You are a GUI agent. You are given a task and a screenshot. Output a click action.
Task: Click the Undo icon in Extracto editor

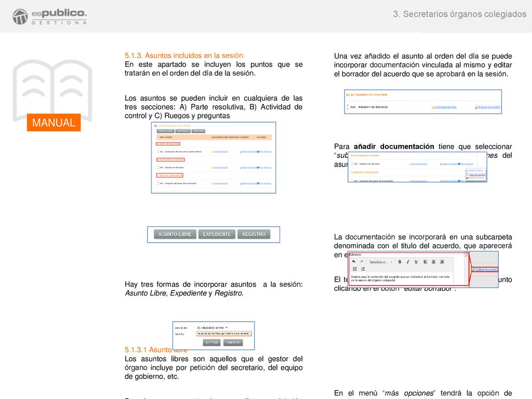coord(354,262)
